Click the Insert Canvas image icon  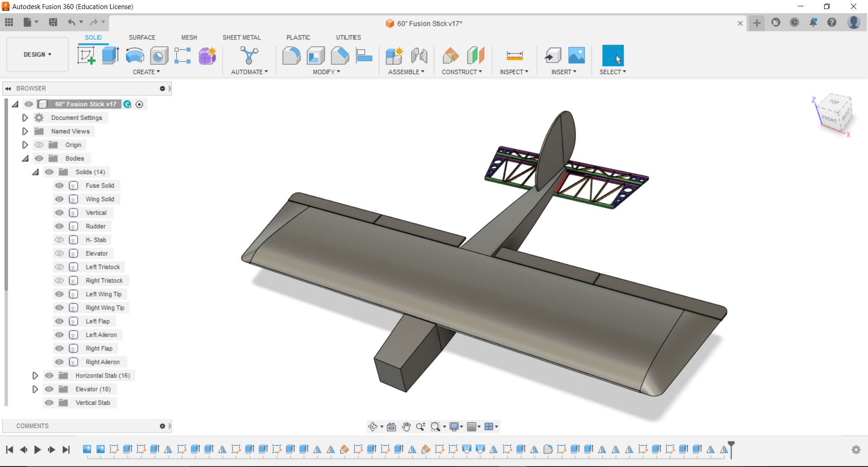click(x=576, y=56)
